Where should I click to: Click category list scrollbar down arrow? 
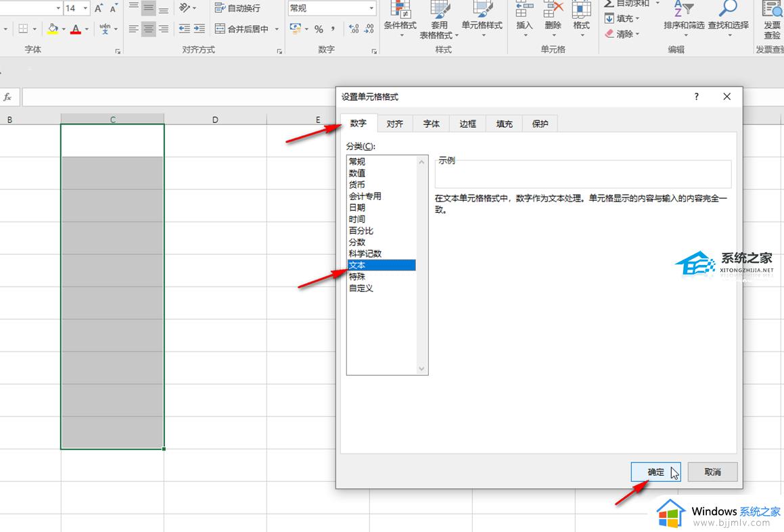[421, 368]
